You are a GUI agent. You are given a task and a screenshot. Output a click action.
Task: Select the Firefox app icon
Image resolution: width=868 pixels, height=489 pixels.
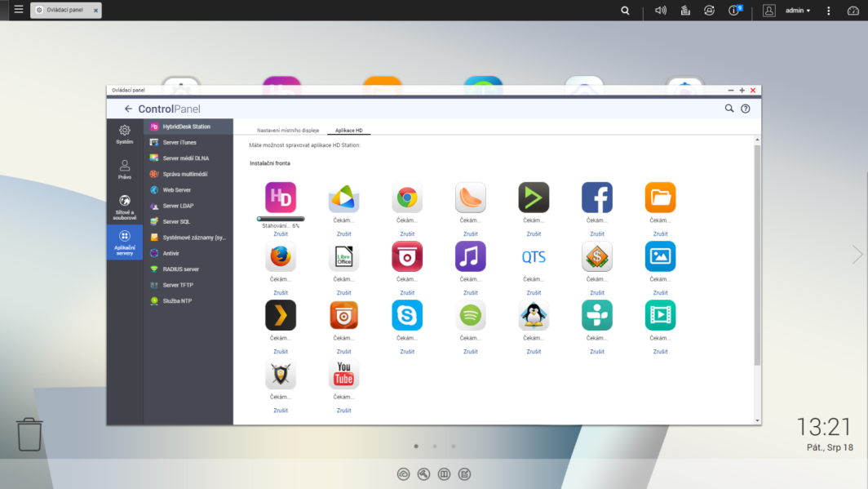point(281,256)
